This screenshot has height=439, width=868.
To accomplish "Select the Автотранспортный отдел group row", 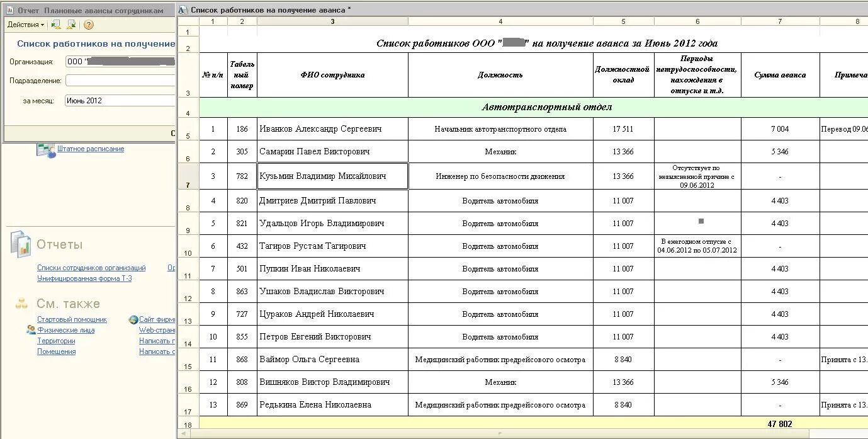I will pyautogui.click(x=533, y=107).
